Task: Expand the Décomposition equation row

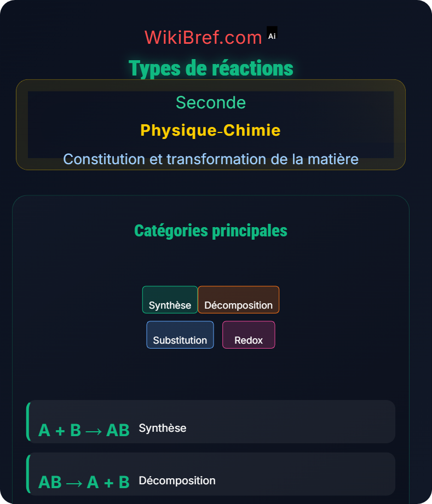Action: 210,474
